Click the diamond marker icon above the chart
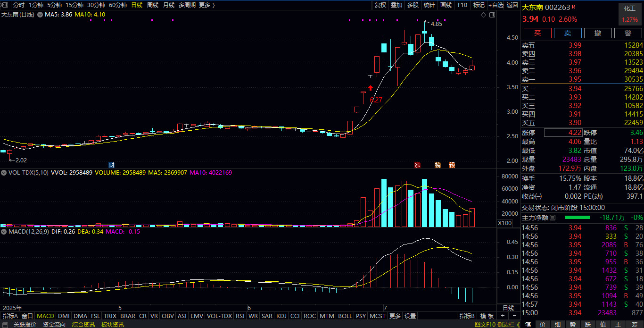Screen dimensions: 644x328 tap(483, 15)
